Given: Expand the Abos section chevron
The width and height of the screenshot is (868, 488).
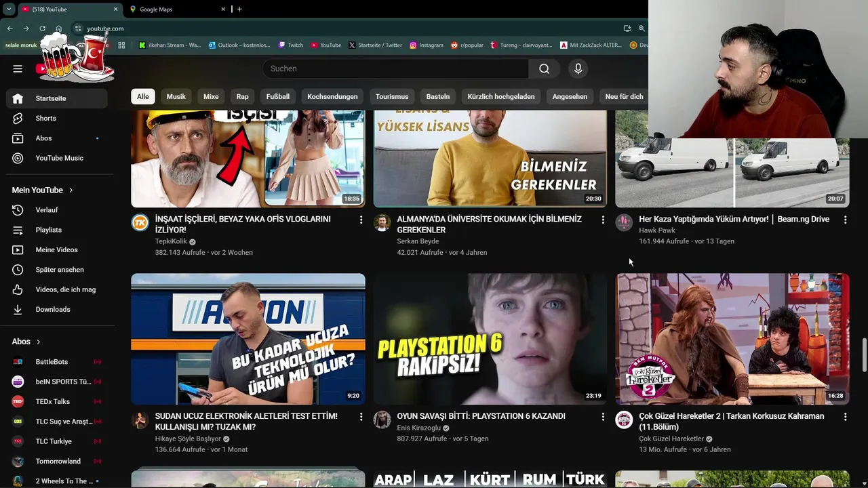Looking at the screenshot, I should [38, 342].
